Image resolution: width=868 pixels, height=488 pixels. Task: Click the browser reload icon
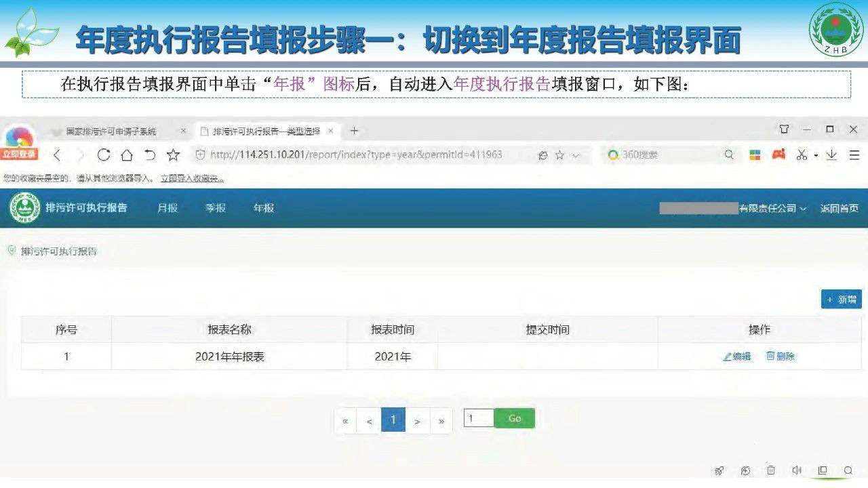[x=104, y=155]
